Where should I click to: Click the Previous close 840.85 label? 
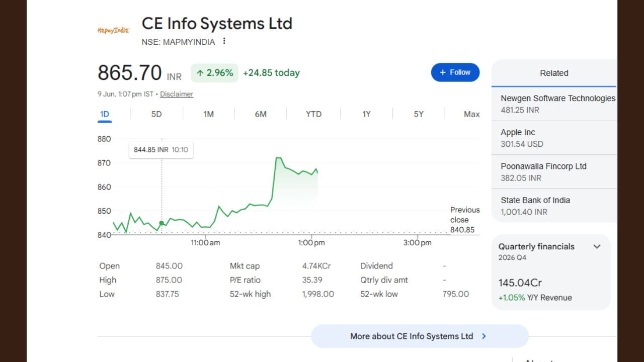(464, 220)
